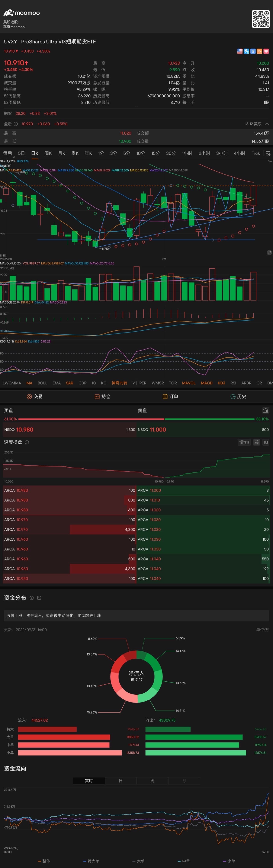The image size is (273, 868).
Task: Switch to the 盘后 chart tab
Action: [x=7, y=153]
